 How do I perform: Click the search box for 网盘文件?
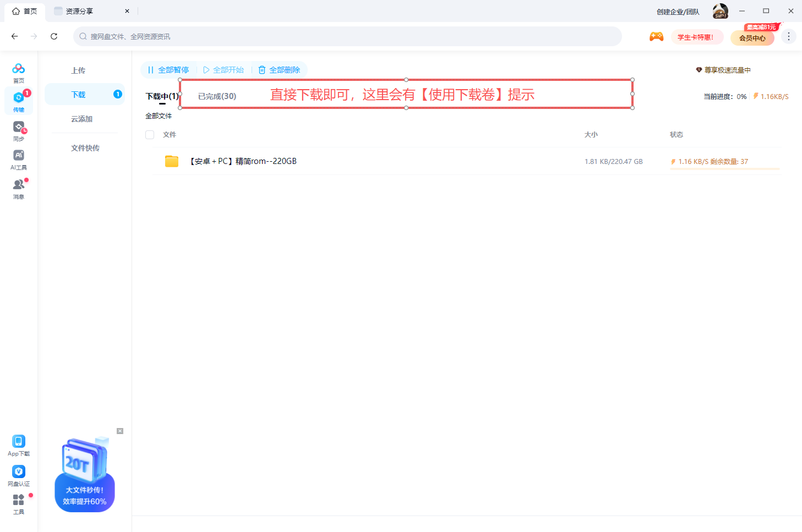[x=347, y=37]
